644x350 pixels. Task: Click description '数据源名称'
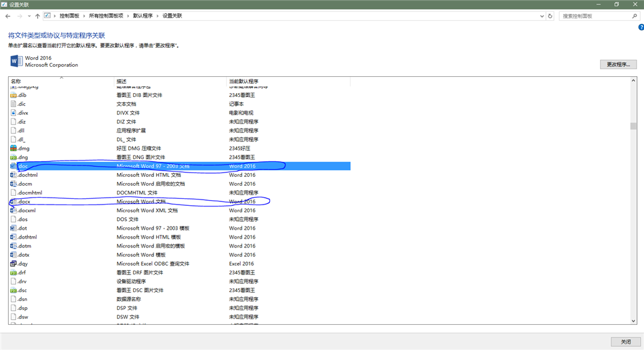(128, 299)
